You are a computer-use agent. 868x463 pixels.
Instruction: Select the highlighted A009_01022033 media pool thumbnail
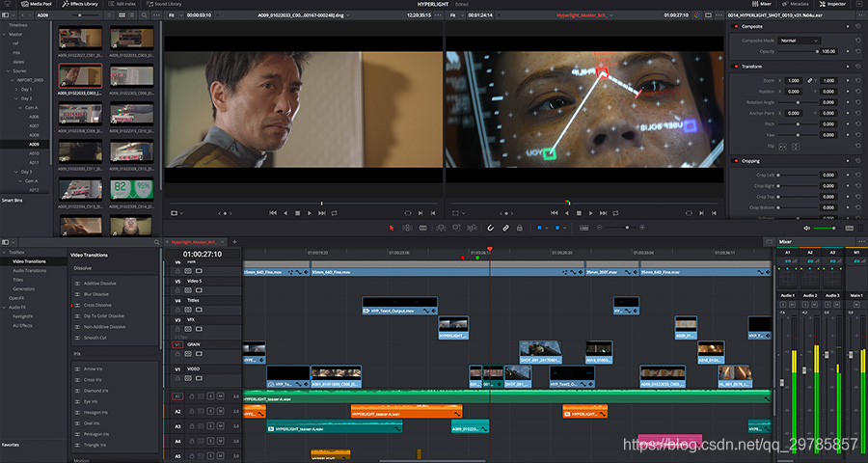point(80,75)
